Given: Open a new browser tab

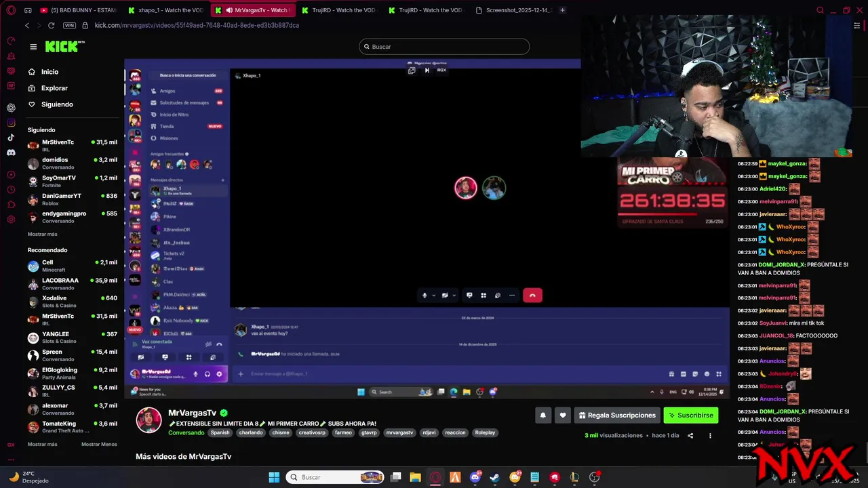Looking at the screenshot, I should click(x=562, y=10).
